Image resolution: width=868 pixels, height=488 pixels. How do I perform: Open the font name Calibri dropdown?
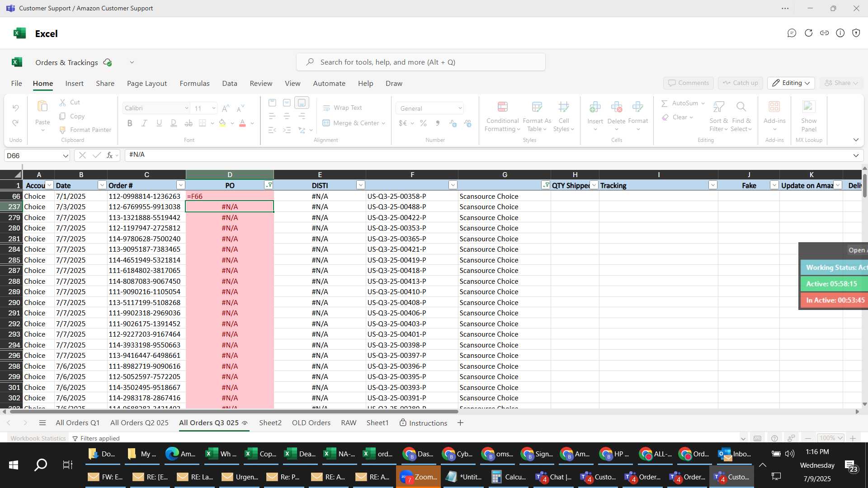(186, 108)
